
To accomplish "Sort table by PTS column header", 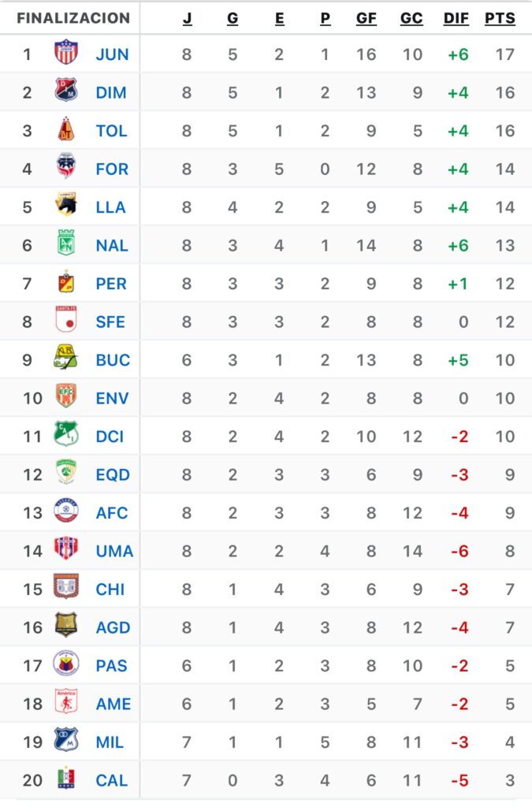I will (500, 18).
